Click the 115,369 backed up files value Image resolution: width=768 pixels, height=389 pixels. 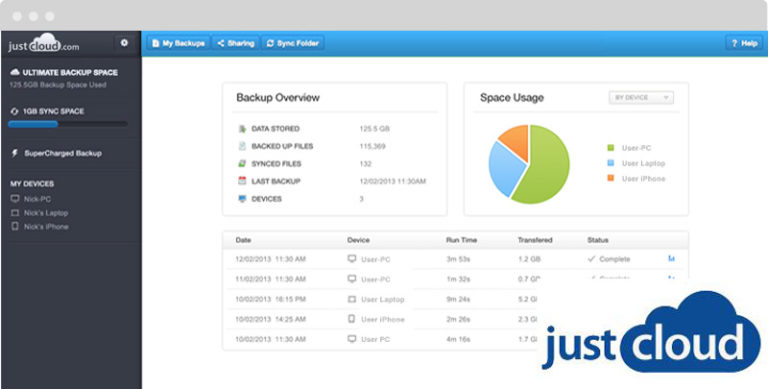[x=372, y=146]
